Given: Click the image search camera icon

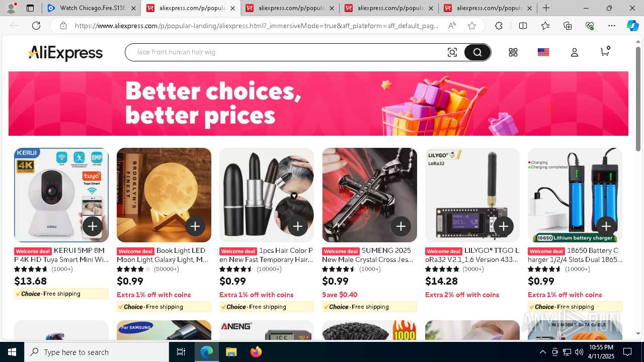Looking at the screenshot, I should 452,52.
